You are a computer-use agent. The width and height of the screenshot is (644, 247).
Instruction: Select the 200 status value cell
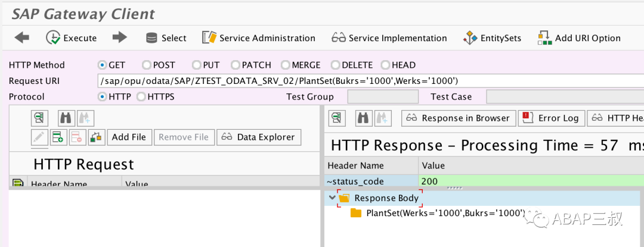pyautogui.click(x=531, y=181)
